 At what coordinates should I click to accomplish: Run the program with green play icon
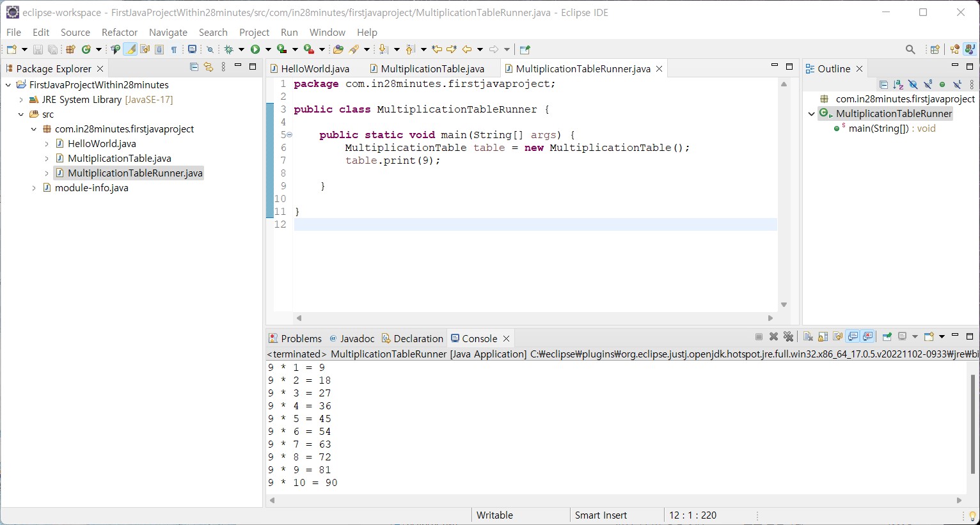click(255, 49)
